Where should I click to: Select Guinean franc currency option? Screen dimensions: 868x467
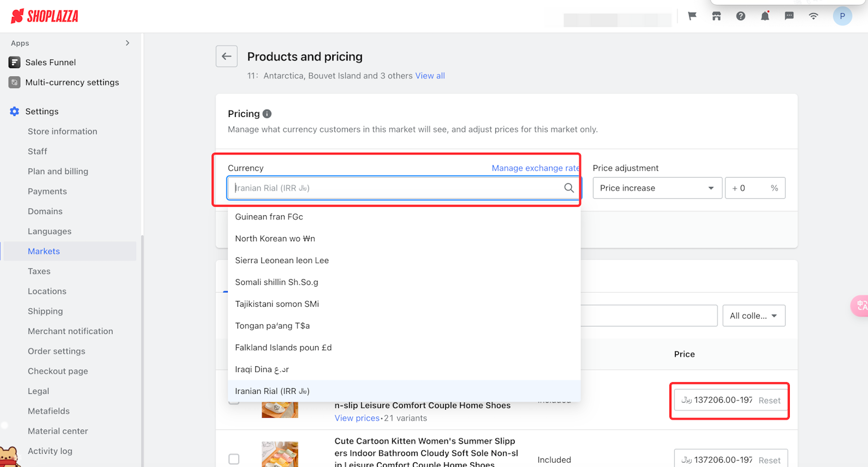click(404, 217)
